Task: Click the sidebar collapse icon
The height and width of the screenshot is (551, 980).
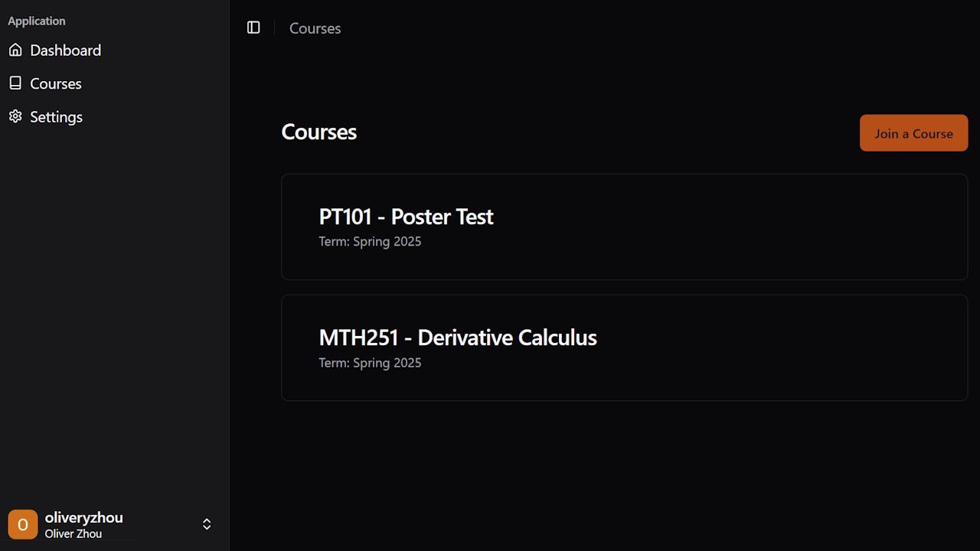Action: (253, 28)
